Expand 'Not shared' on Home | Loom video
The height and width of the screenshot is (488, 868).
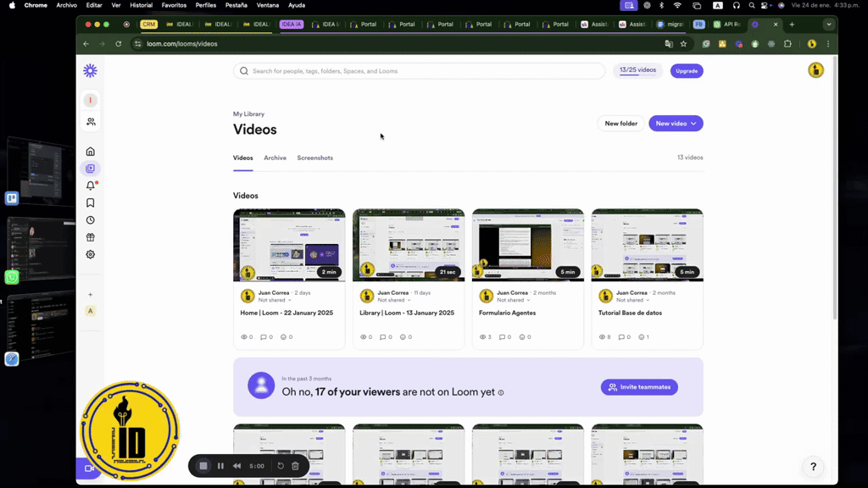coord(275,301)
